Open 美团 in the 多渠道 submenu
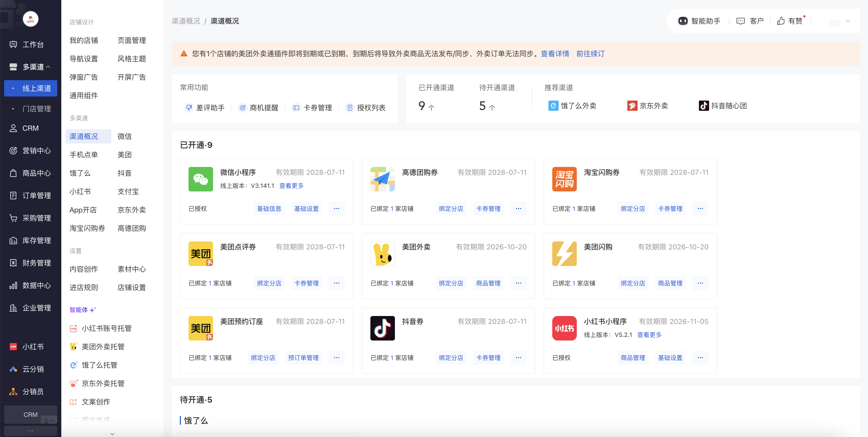The width and height of the screenshot is (868, 437). 124,155
